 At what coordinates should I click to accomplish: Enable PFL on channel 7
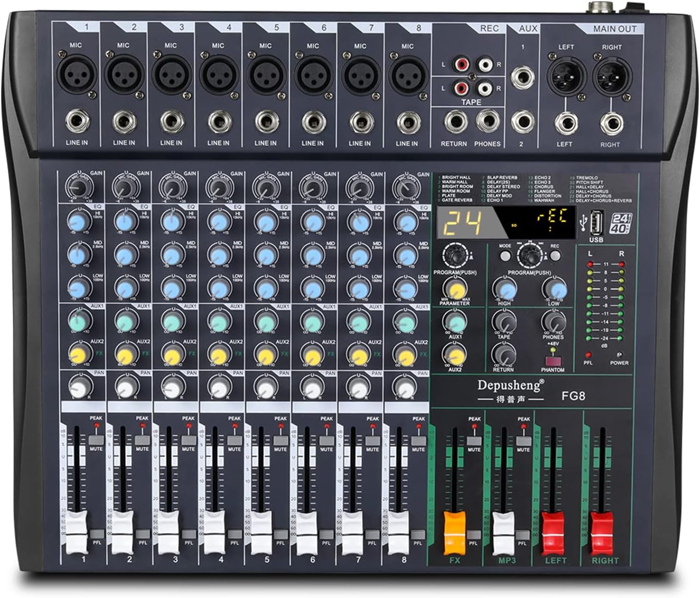tap(372, 534)
